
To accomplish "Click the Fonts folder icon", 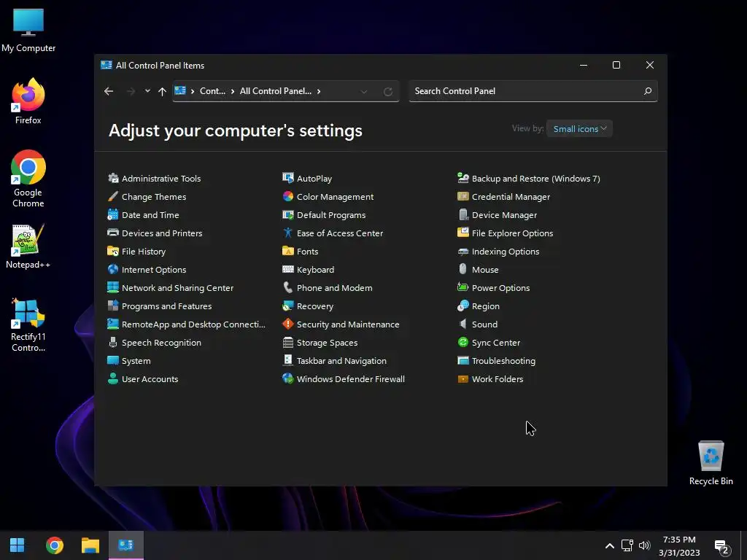I will [x=287, y=252].
